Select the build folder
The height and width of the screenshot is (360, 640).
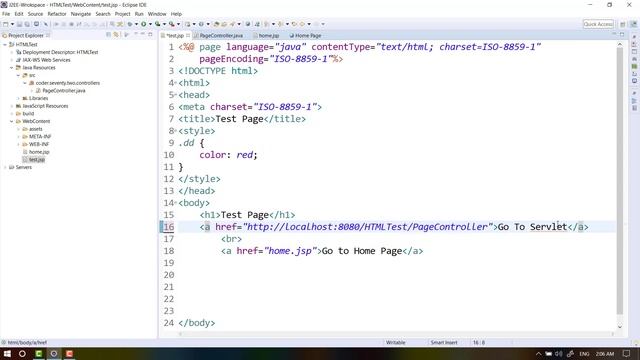click(x=28, y=114)
